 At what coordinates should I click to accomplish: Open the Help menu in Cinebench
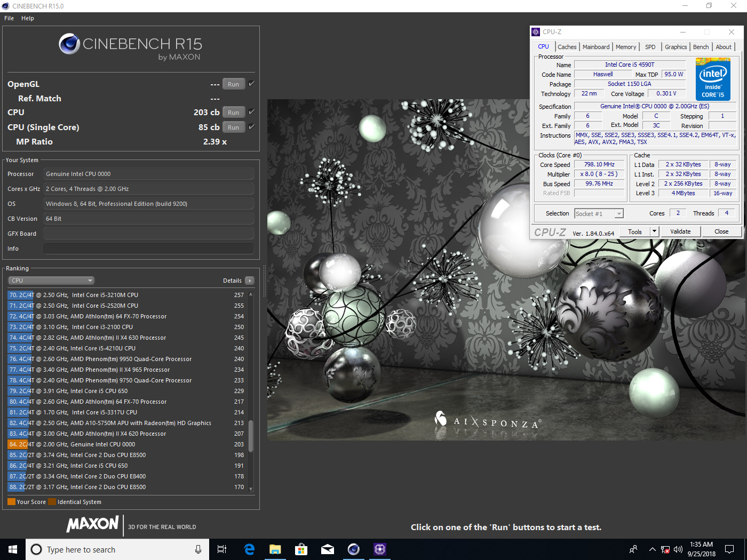(x=28, y=18)
